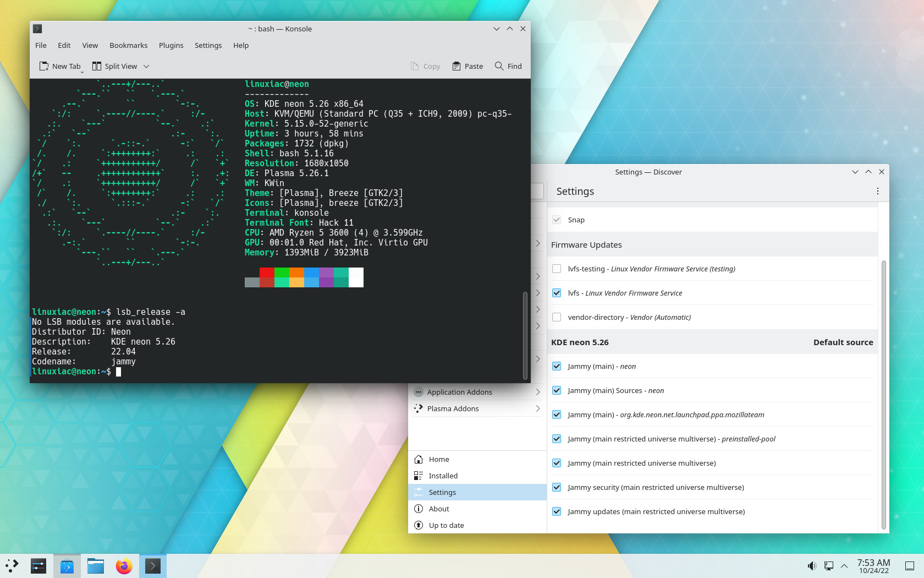Open the Discover Home page
The image size is (924, 578).
[x=477, y=459]
